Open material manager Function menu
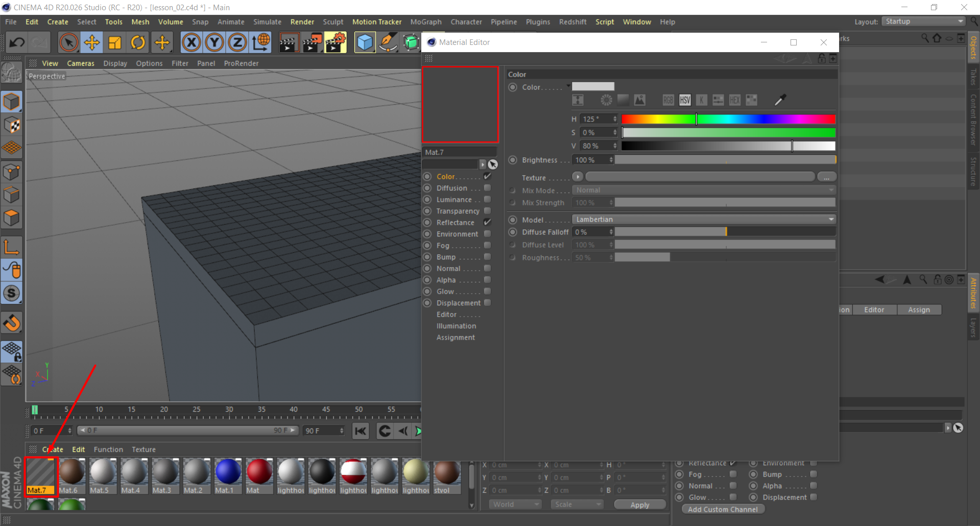 click(108, 449)
